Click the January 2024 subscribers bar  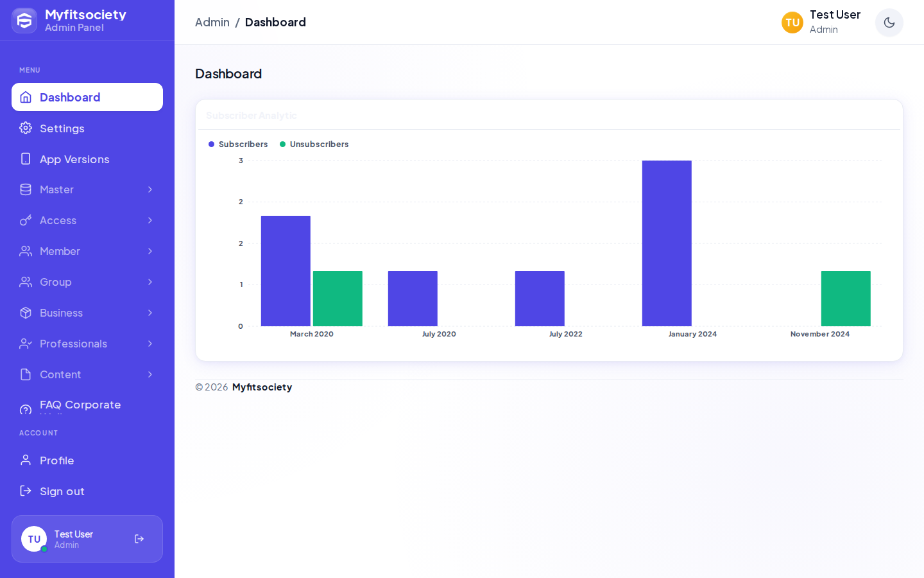tap(667, 243)
